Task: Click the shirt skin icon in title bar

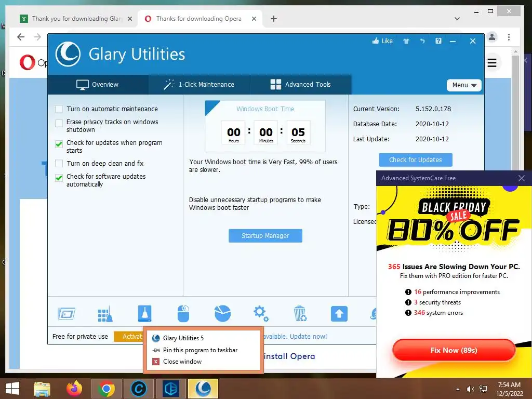Action: (x=406, y=41)
